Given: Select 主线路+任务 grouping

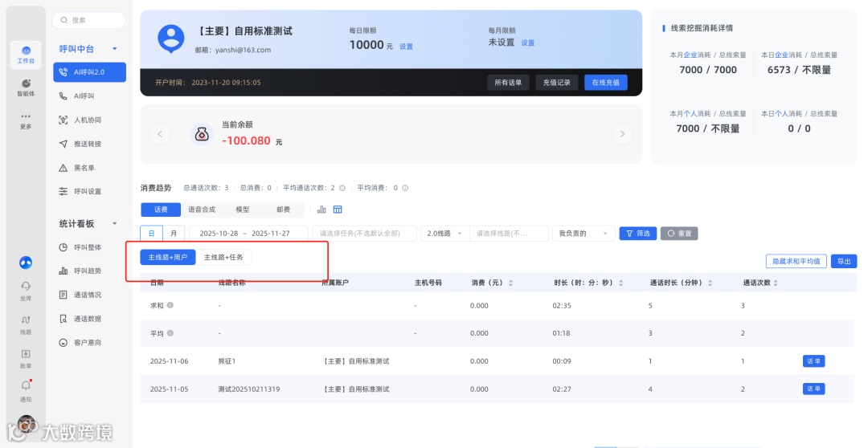Looking at the screenshot, I should [x=223, y=257].
